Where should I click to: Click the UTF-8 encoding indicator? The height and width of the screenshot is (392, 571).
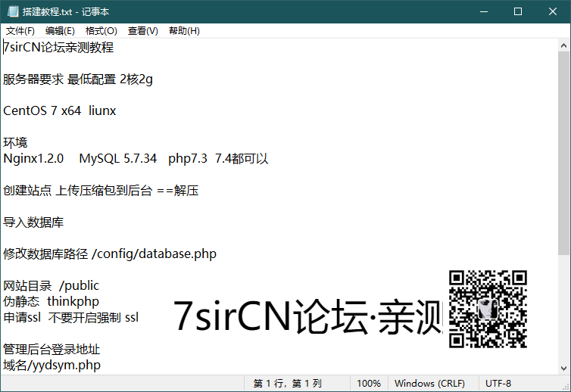point(498,384)
